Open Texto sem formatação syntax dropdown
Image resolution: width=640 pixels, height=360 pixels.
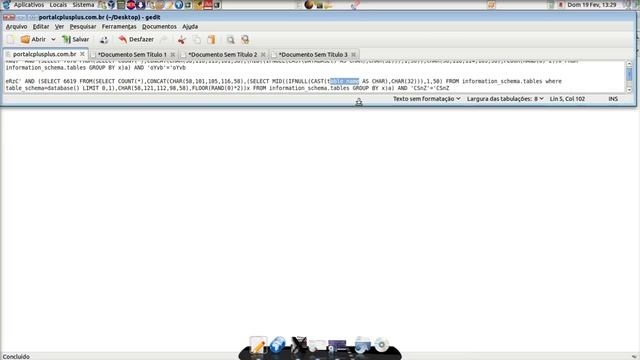427,99
